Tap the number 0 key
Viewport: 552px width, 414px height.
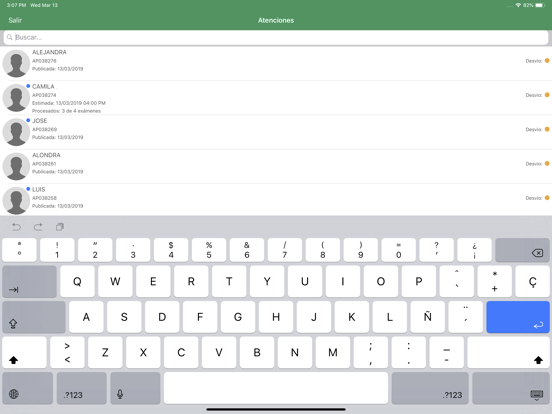coord(399,250)
